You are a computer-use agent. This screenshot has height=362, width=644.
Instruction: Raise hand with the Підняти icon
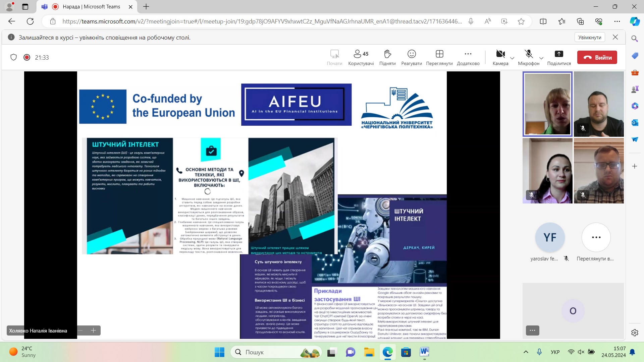(387, 57)
